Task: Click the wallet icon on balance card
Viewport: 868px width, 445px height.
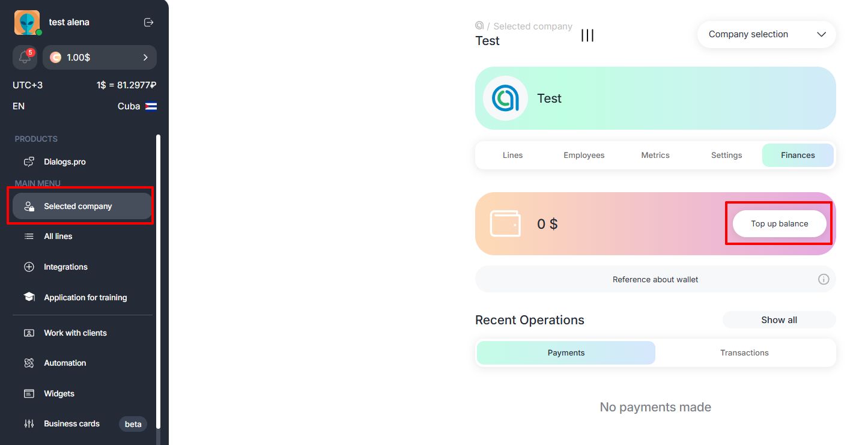Action: click(x=505, y=224)
